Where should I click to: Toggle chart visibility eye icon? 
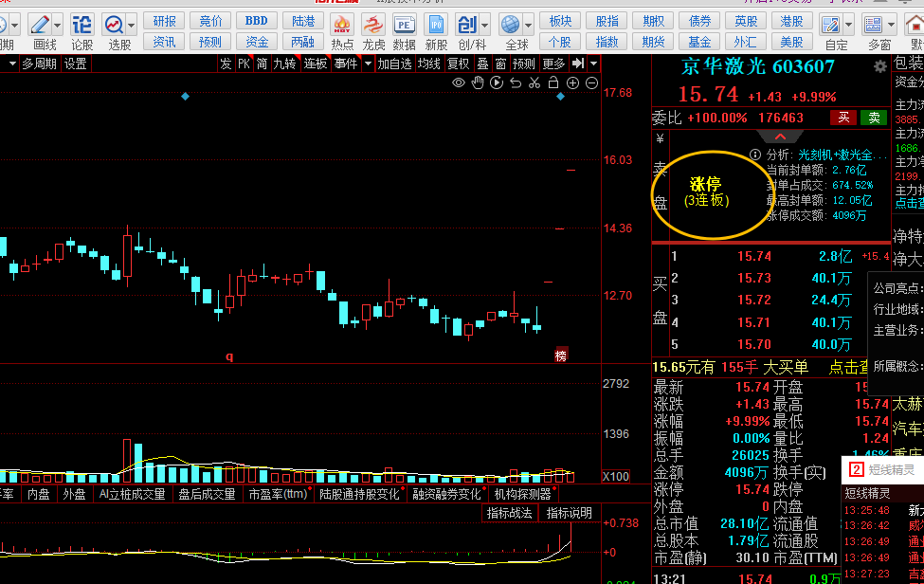tap(459, 83)
